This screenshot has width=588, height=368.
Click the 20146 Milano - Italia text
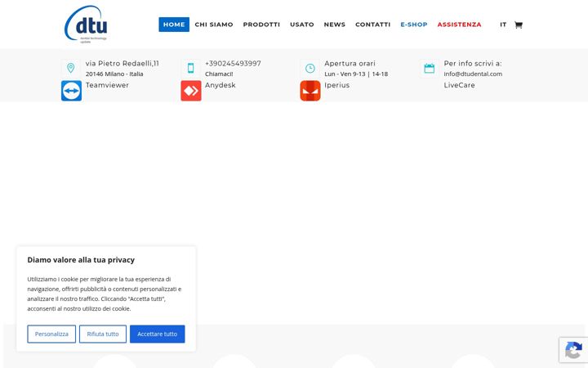point(114,74)
